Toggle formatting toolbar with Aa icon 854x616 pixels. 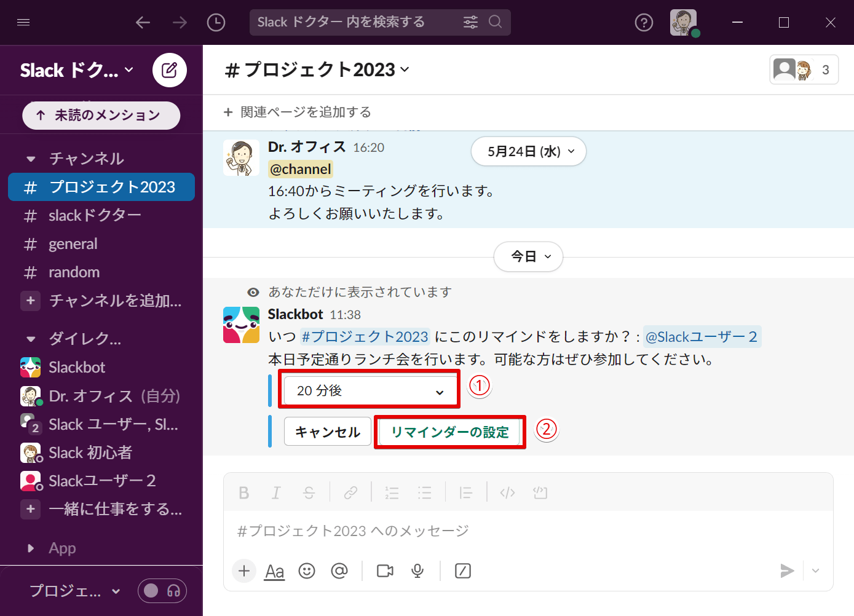point(275,572)
